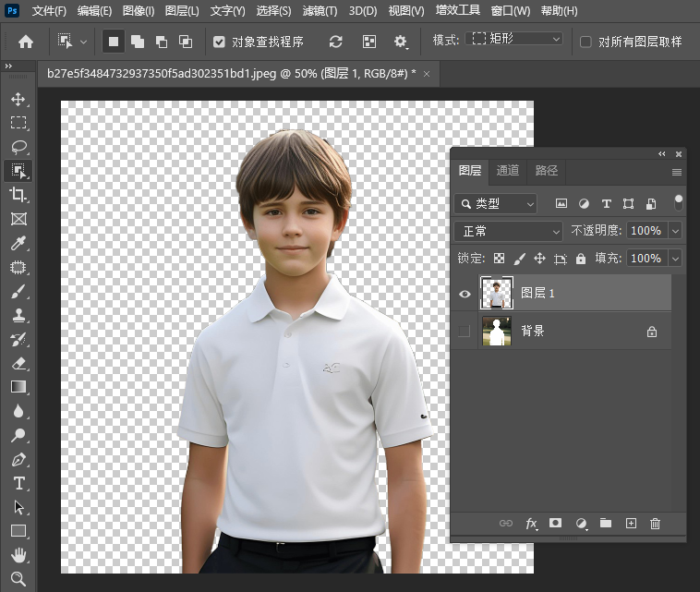Select the Move tool
The image size is (700, 592).
(x=18, y=99)
